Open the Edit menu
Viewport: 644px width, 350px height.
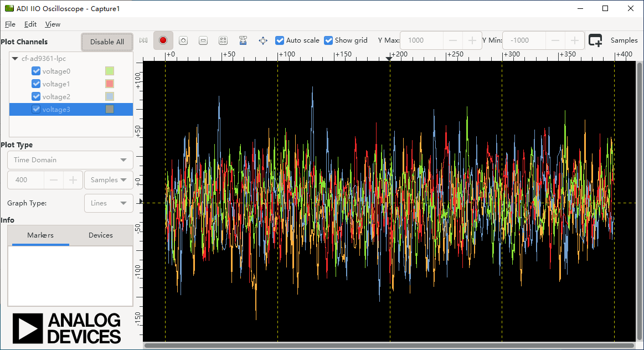click(x=30, y=24)
